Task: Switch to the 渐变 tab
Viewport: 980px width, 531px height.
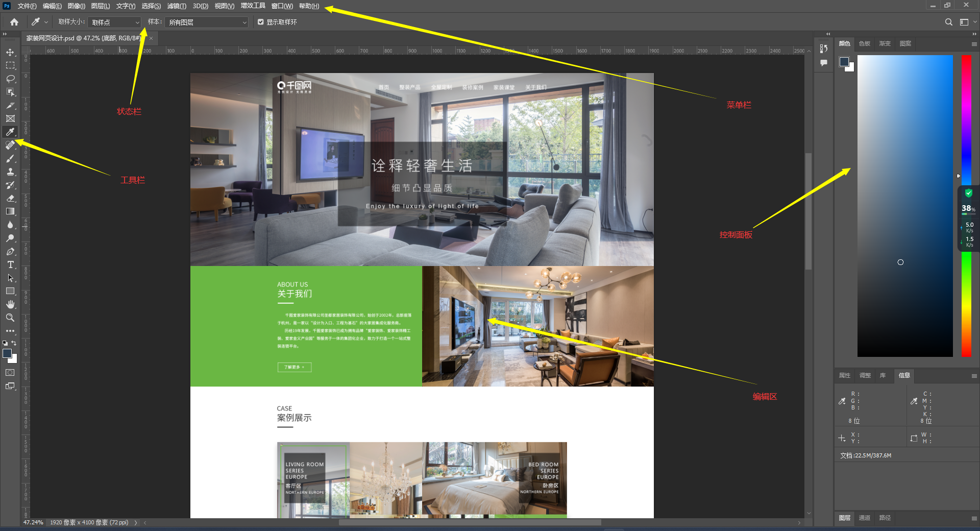Action: click(885, 43)
